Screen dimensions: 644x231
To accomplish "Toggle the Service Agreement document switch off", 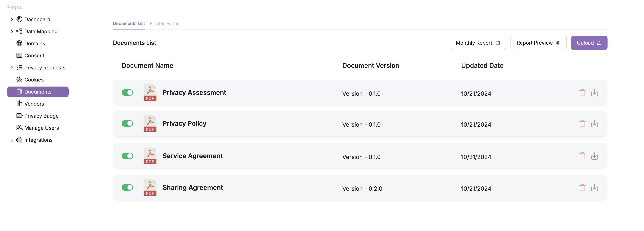I will click(x=127, y=156).
